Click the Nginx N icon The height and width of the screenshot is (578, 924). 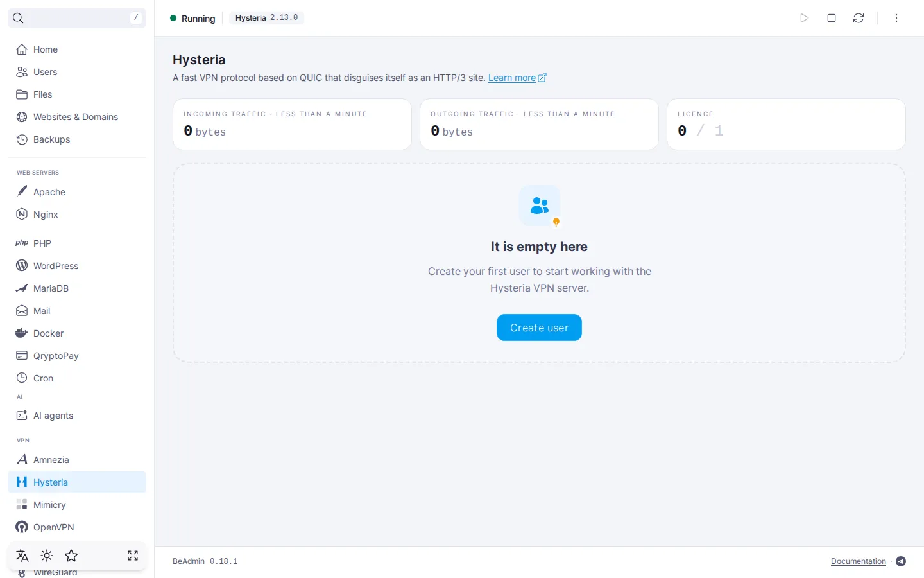click(x=22, y=214)
